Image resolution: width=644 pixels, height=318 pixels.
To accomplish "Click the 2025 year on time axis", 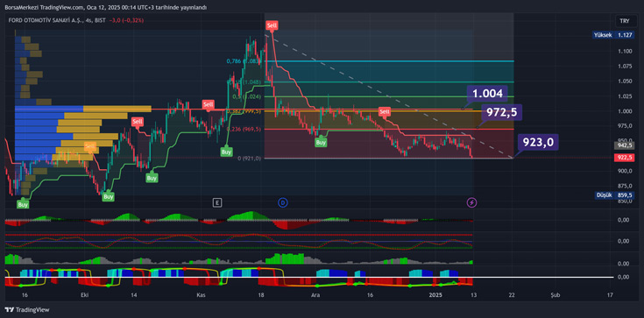I will click(x=435, y=295).
